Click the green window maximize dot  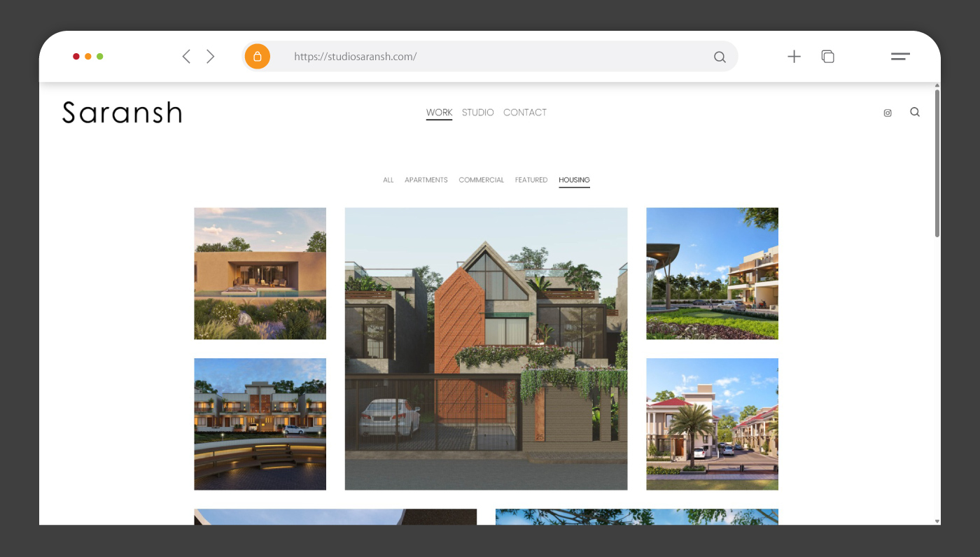pyautogui.click(x=100, y=57)
